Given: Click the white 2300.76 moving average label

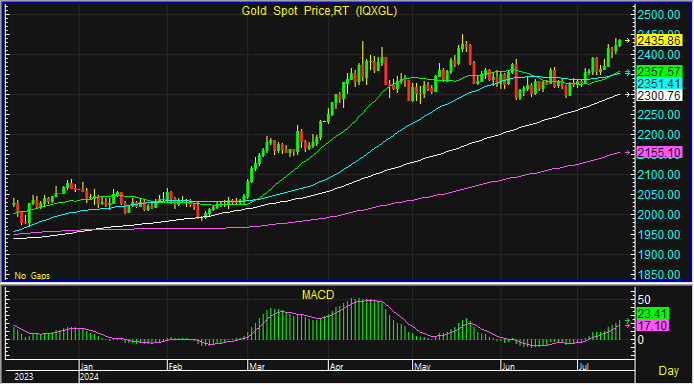Looking at the screenshot, I should 659,95.
